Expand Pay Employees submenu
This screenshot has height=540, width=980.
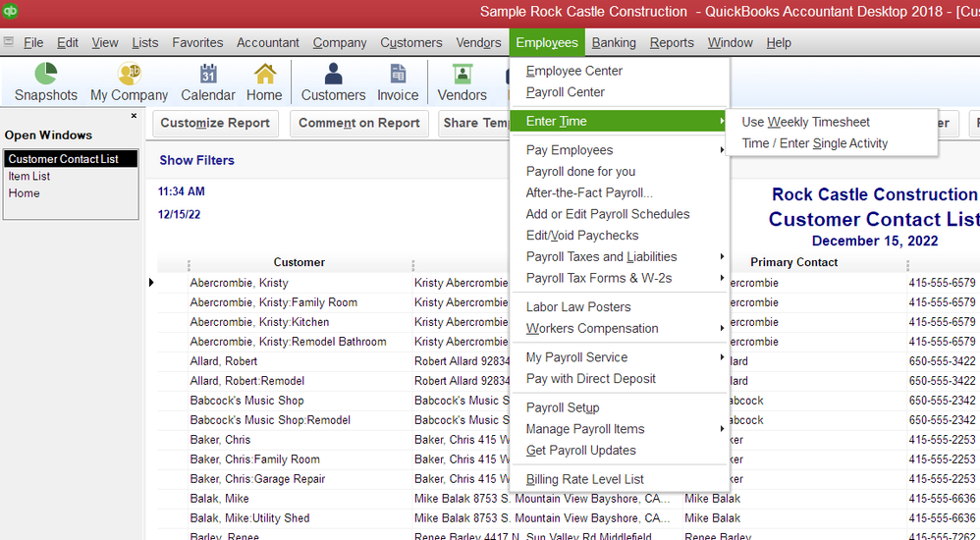[620, 150]
